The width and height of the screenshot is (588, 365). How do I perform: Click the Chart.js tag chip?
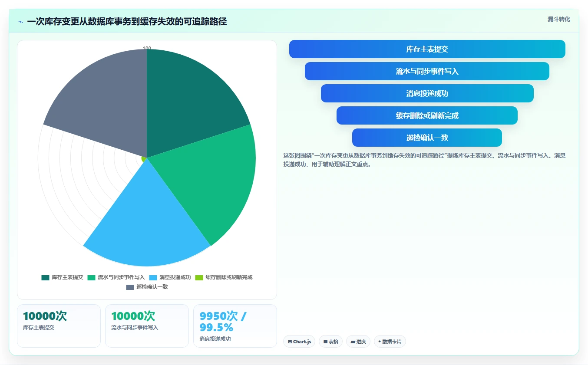(299, 342)
